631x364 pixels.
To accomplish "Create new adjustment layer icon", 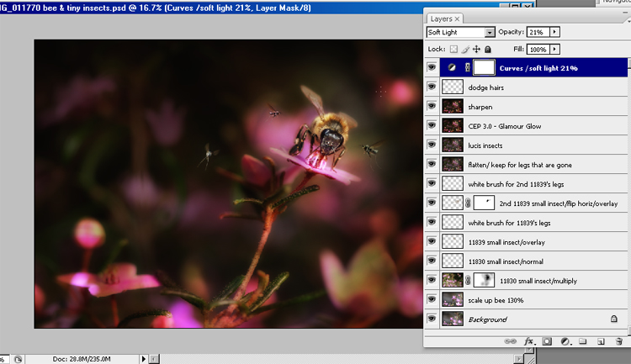I will pyautogui.click(x=565, y=341).
